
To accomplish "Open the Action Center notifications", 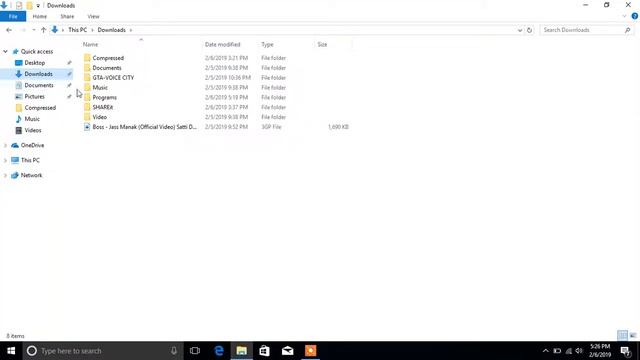I will click(x=626, y=351).
